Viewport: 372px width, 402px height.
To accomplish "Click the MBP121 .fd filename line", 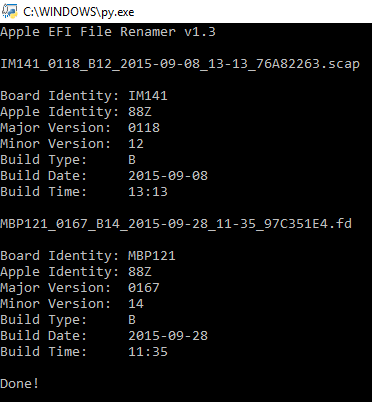I will click(x=176, y=223).
